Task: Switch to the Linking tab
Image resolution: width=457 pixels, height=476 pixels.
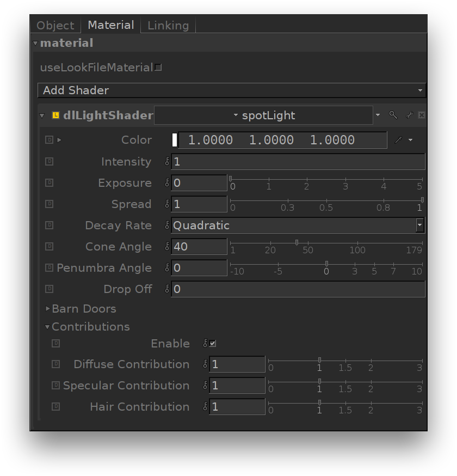Action: coord(168,26)
